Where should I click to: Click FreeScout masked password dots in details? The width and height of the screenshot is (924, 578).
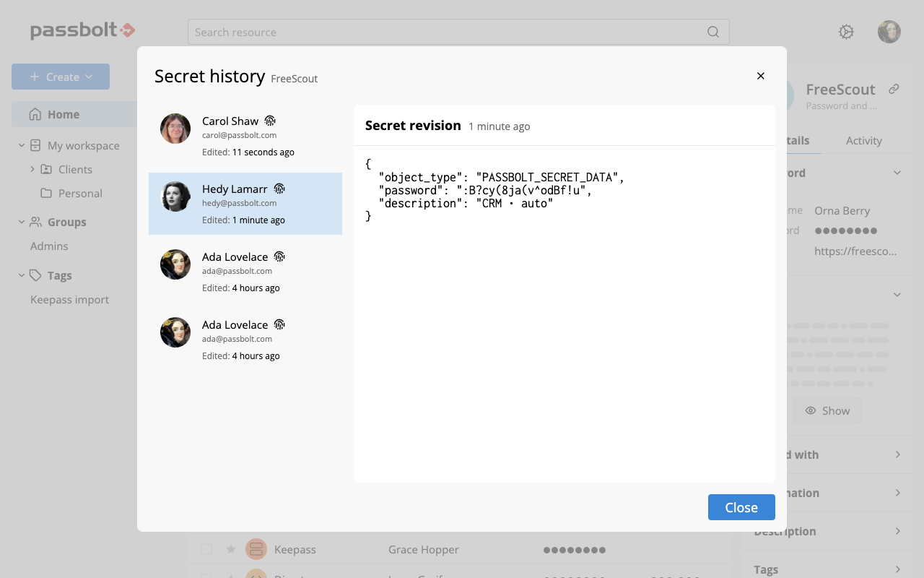tap(846, 230)
